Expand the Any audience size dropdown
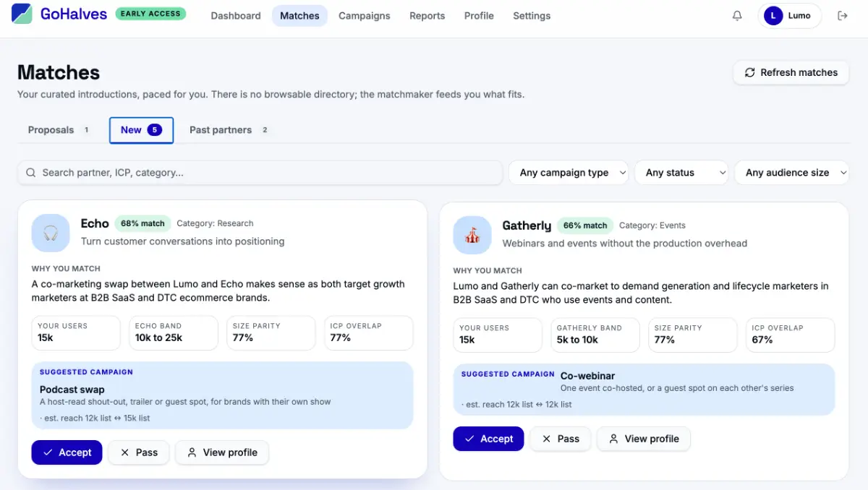 pyautogui.click(x=792, y=173)
